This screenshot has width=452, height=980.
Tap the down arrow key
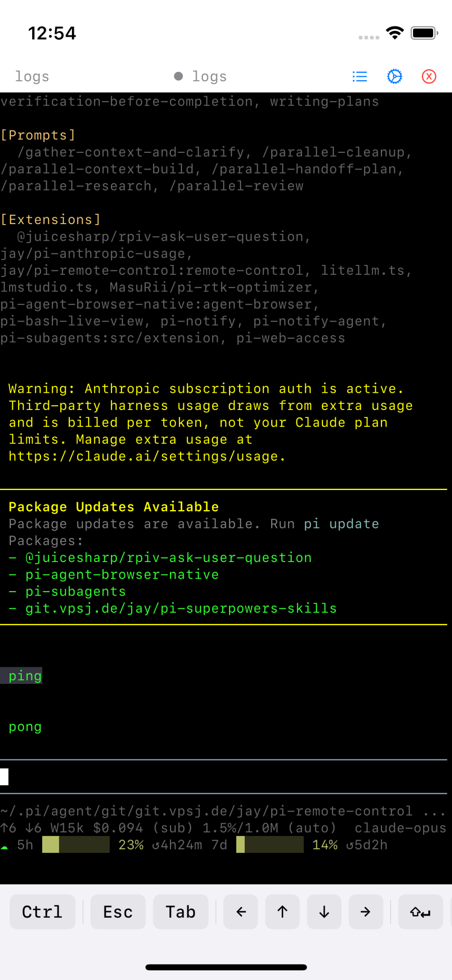324,912
